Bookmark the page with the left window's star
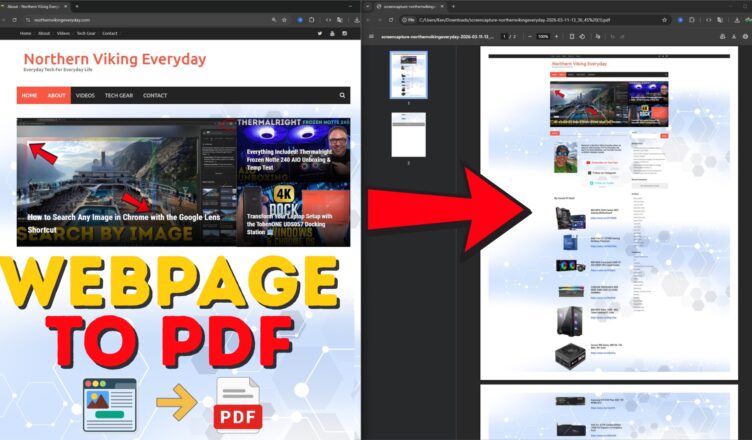The image size is (752, 440). click(284, 20)
